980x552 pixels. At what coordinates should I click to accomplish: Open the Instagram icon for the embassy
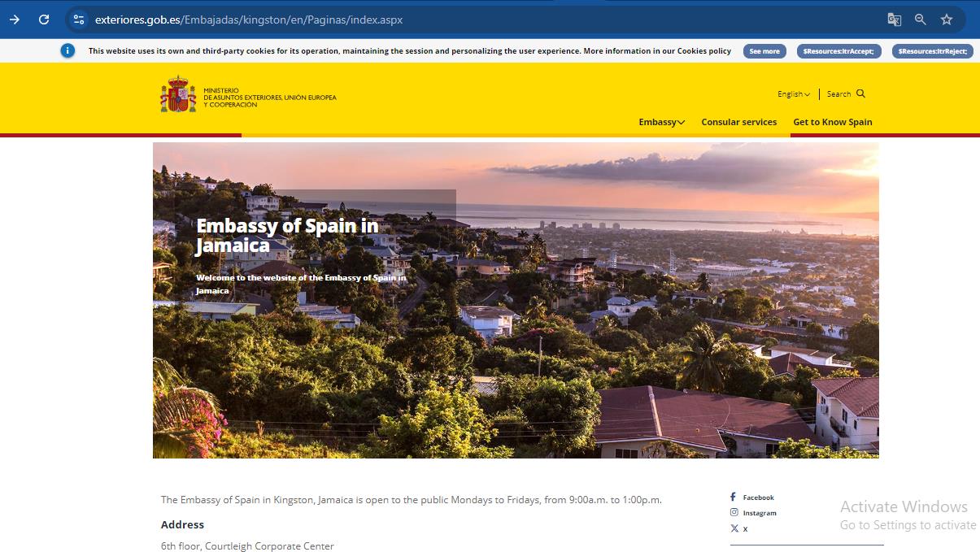[735, 512]
